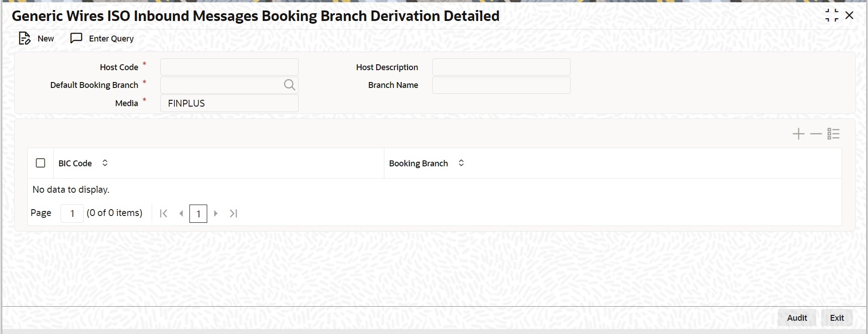This screenshot has width=868, height=334.
Task: Click the Default Booking Branch input field
Action: coord(230,85)
